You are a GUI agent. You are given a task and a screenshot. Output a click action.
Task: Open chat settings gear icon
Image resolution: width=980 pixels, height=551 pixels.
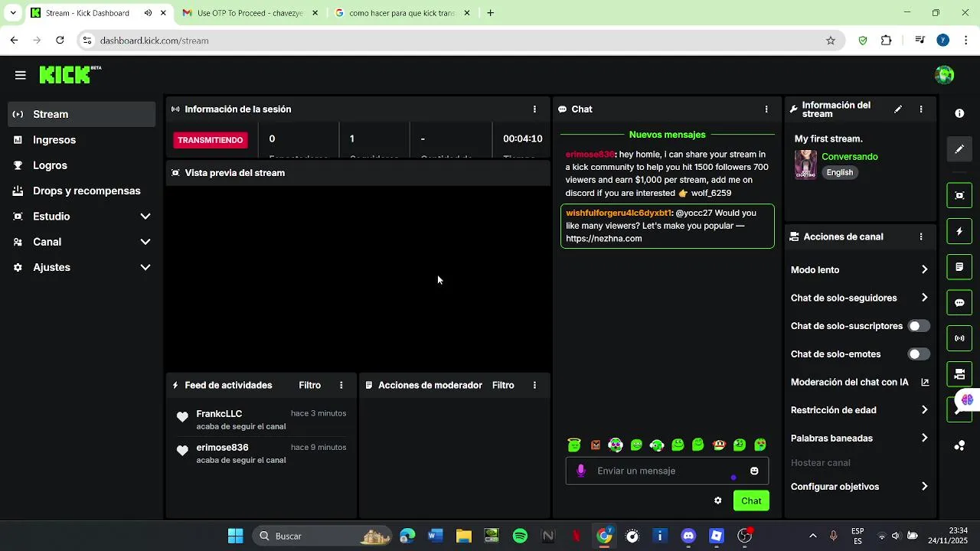717,501
